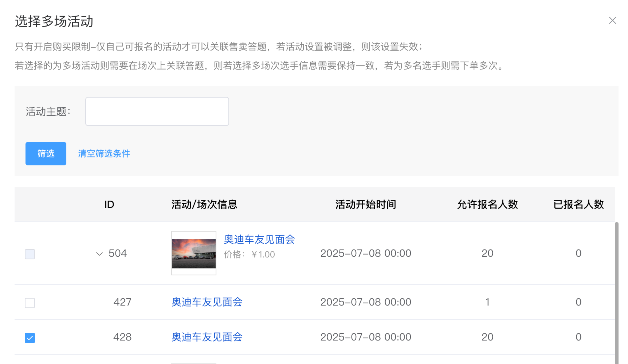The height and width of the screenshot is (364, 628).
Task: Uncheck the checkbox for row 428
Action: (x=30, y=338)
